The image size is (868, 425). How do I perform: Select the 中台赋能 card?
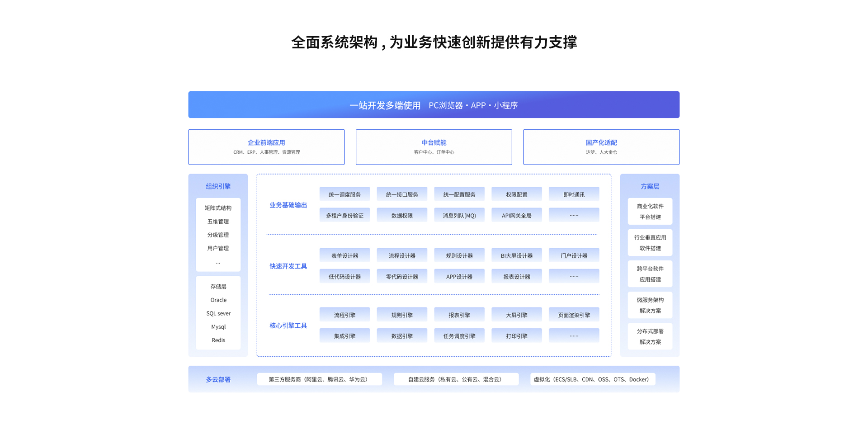[x=434, y=147]
